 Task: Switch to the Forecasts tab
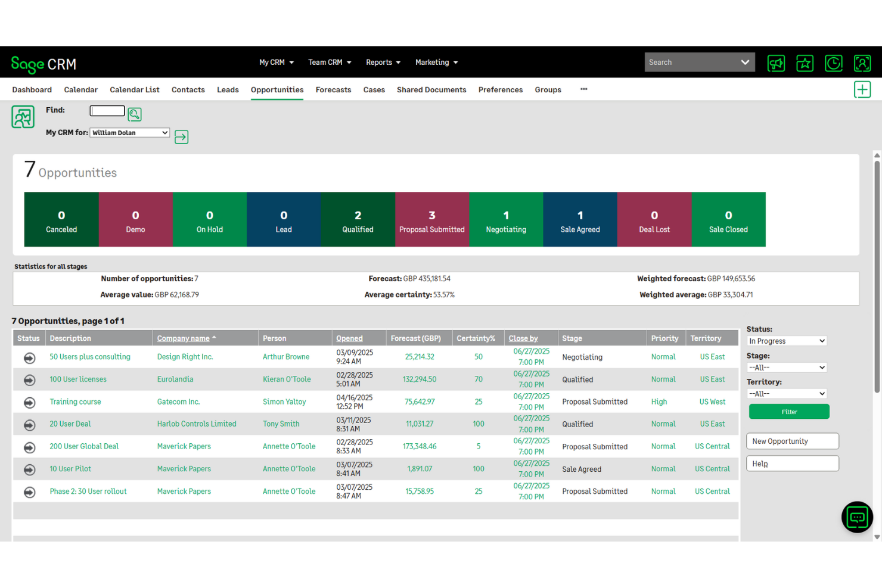tap(333, 90)
